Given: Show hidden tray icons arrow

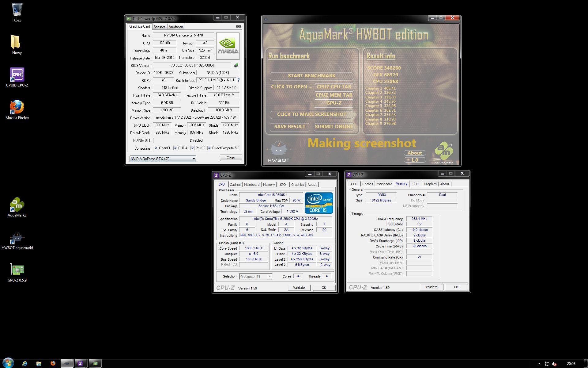Looking at the screenshot, I should 539,364.
